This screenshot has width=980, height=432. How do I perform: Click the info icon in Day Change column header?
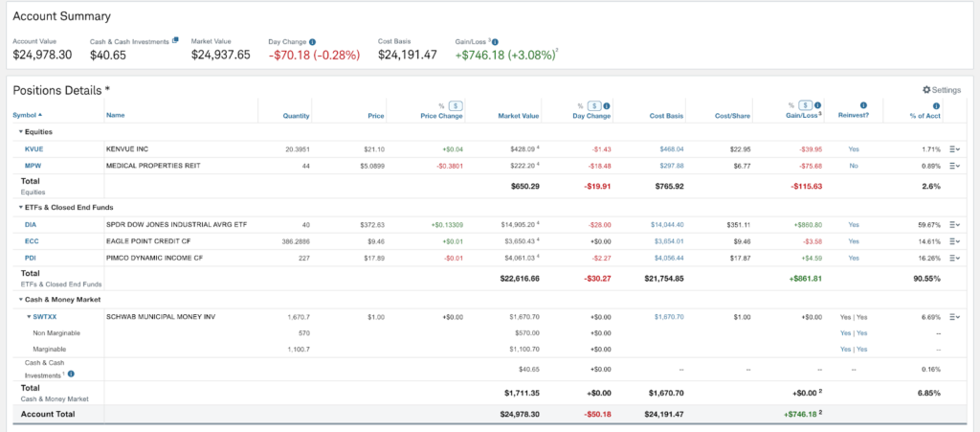(608, 105)
